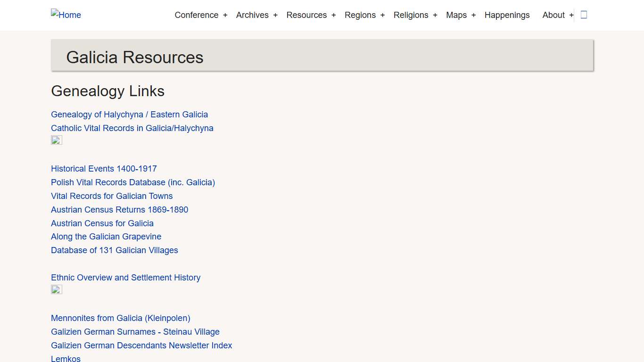Open Along the Galician Grapevine
The width and height of the screenshot is (644, 362).
click(x=106, y=236)
